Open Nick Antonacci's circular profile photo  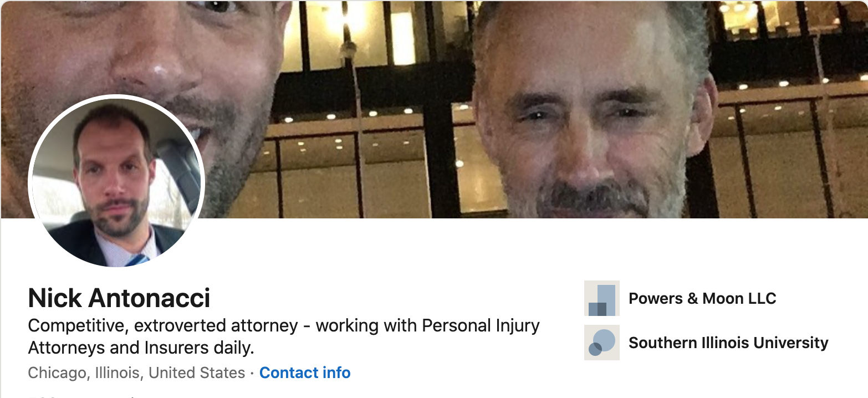tap(116, 181)
